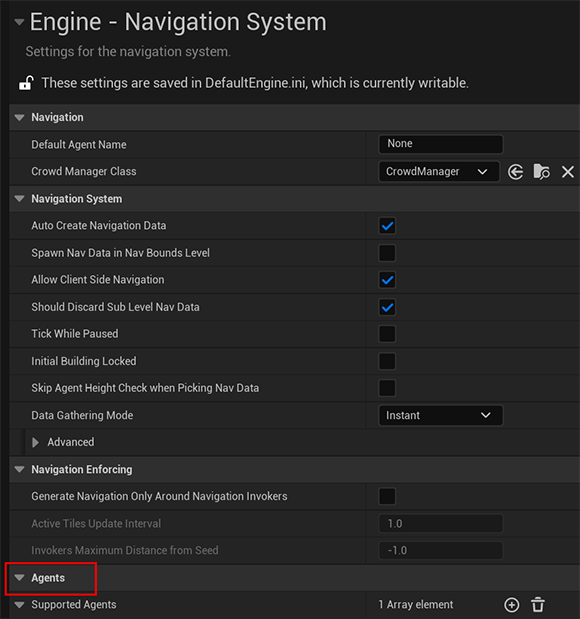580x619 pixels.
Task: Click the Default Agent Name field
Action: (x=441, y=144)
